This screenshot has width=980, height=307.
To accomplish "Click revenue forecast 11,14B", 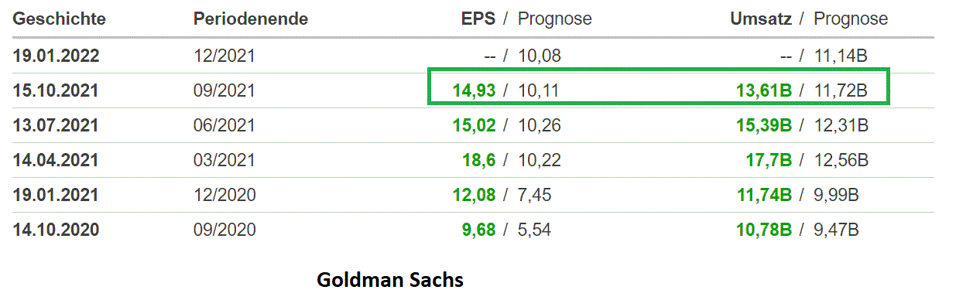I will [x=841, y=56].
